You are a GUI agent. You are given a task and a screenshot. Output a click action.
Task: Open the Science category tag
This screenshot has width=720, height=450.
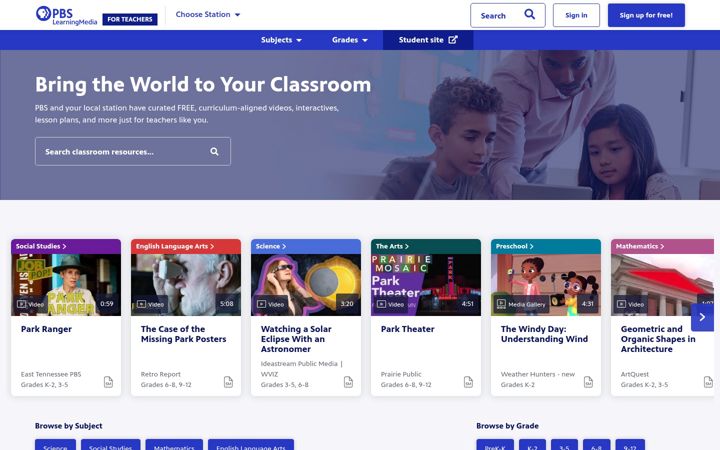271,246
